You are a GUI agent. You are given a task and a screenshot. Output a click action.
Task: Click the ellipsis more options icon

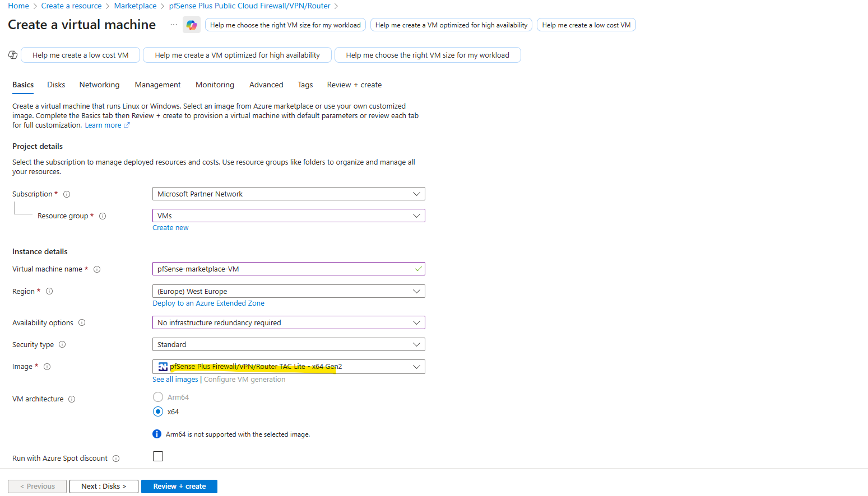(174, 25)
